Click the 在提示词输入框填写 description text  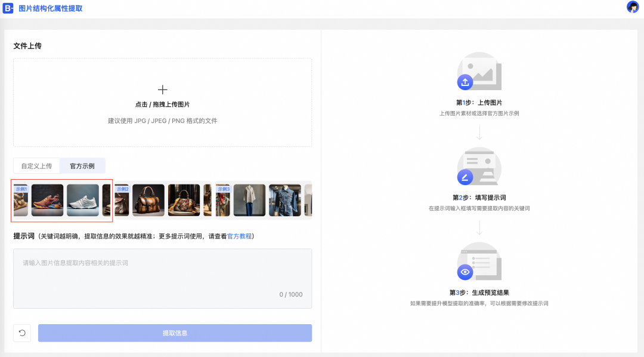click(x=479, y=208)
